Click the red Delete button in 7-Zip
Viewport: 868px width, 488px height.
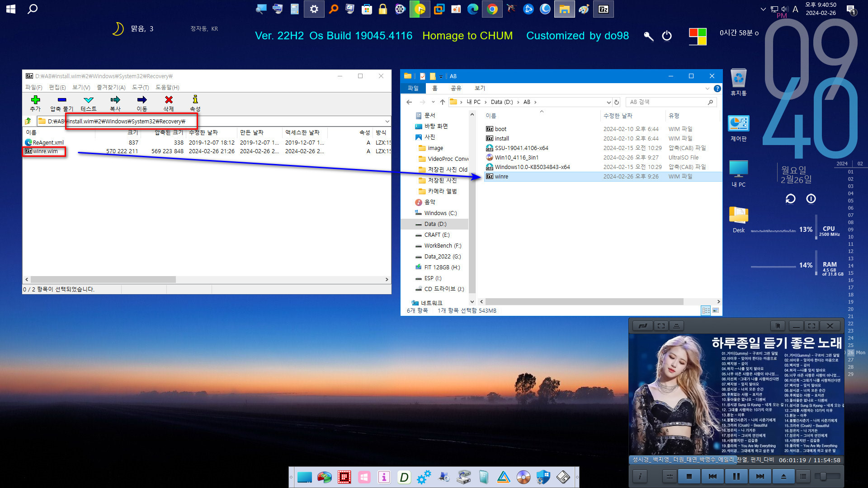point(169,103)
